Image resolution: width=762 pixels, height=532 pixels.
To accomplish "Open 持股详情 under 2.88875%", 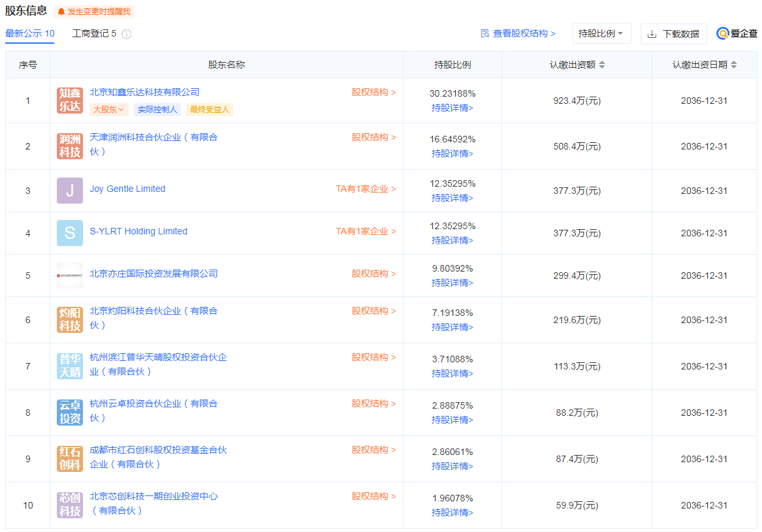I will (452, 420).
